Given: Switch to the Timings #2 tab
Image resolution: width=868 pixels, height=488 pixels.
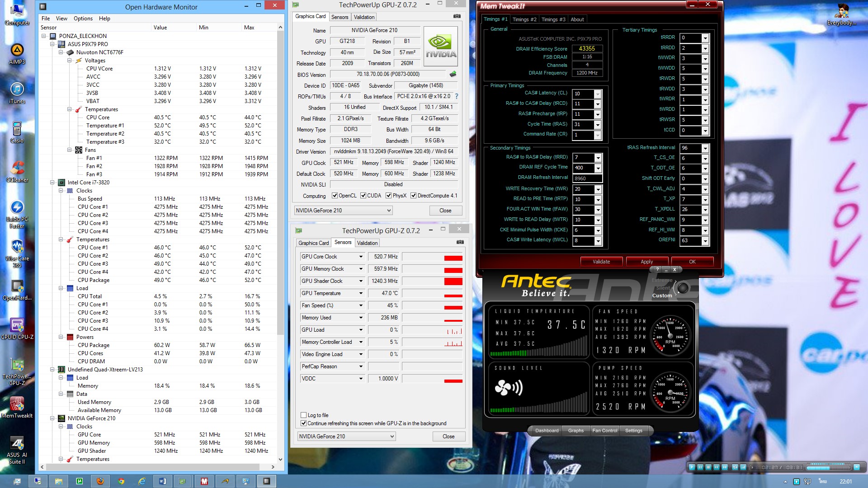Looking at the screenshot, I should pos(524,19).
